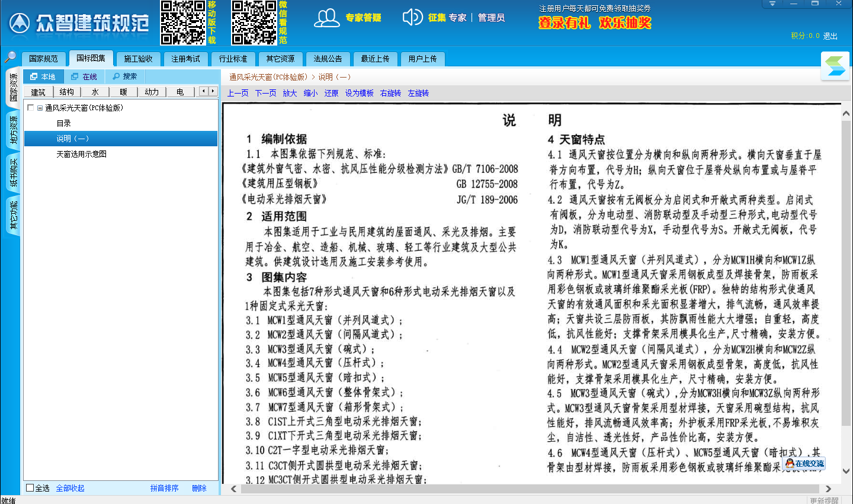Select 水 category tab

coord(95,92)
